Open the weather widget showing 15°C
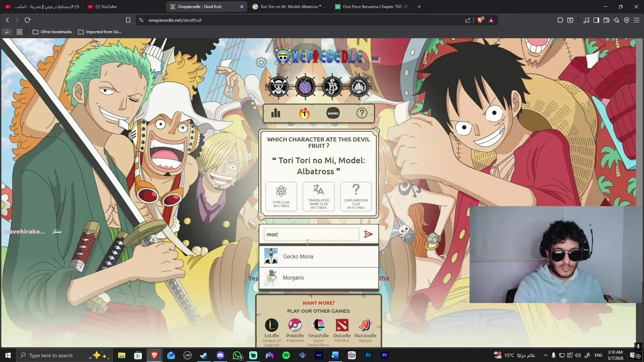 pos(515,355)
